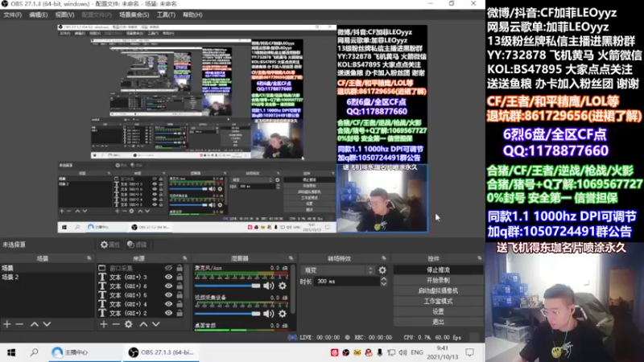
Task: Open the Windows Start menu
Action: (x=11, y=352)
